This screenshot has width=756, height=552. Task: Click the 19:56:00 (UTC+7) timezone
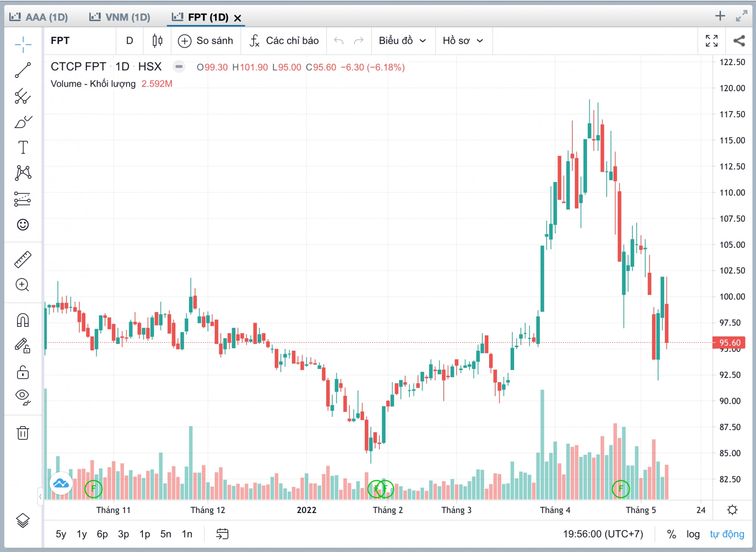pos(603,534)
